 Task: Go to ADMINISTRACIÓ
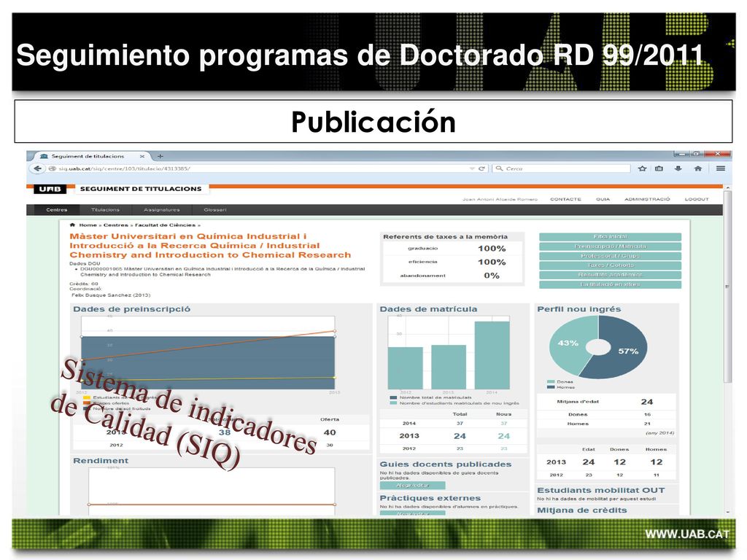[x=647, y=199]
